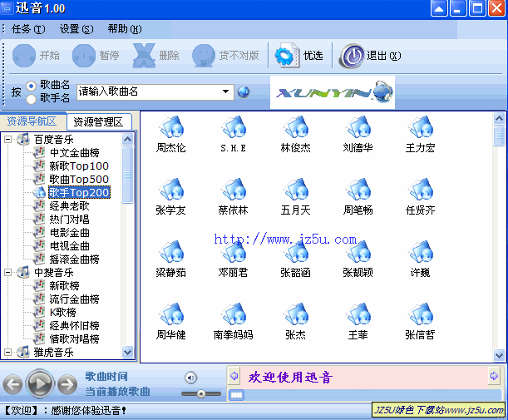
Task: Click the right arrow of message banner
Action: (494, 376)
